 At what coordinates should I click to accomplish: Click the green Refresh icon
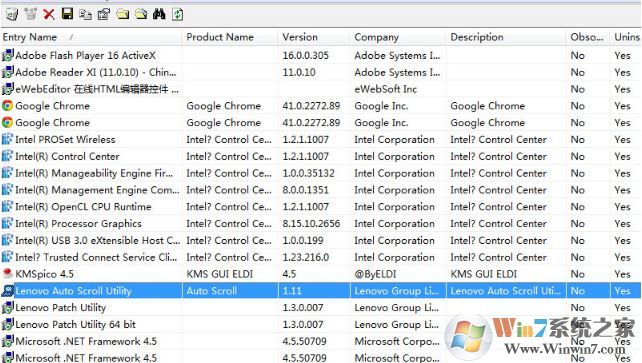point(177,14)
